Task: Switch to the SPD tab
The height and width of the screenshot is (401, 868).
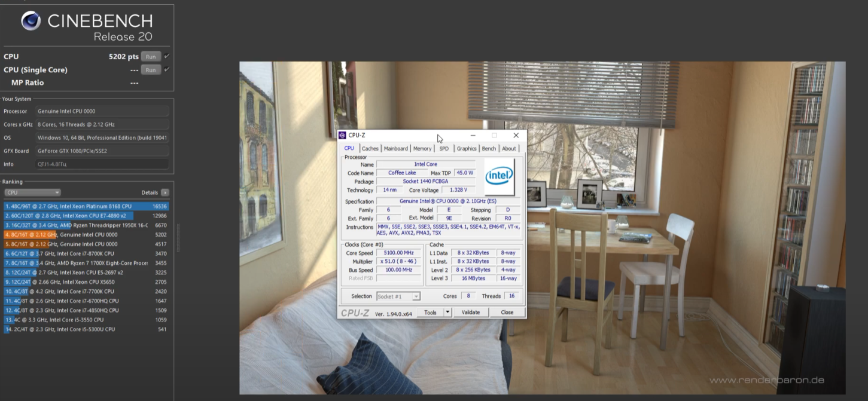Action: pos(444,148)
